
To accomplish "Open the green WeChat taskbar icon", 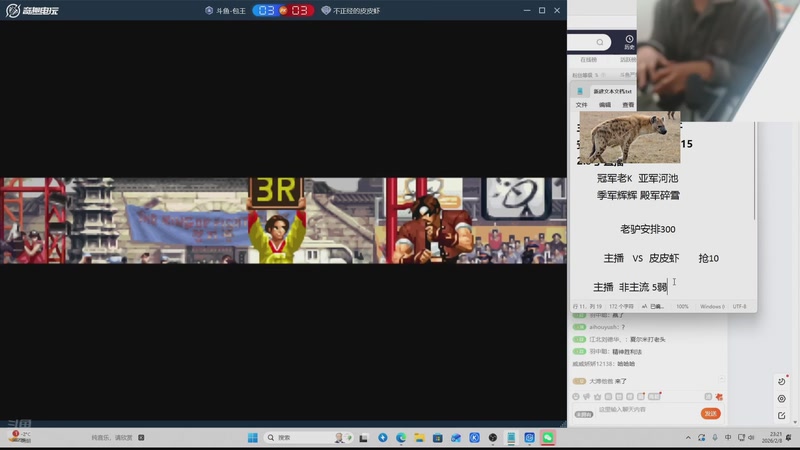I will 547,438.
